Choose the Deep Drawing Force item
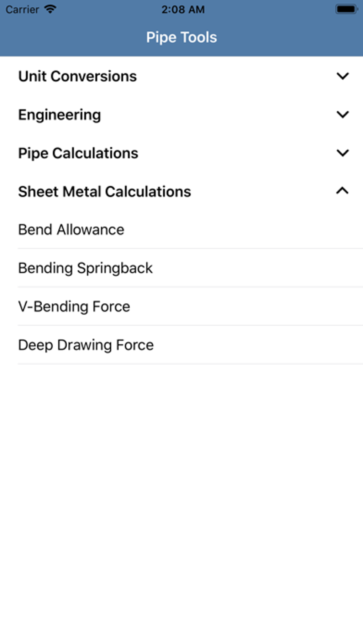The width and height of the screenshot is (363, 644). tap(86, 345)
